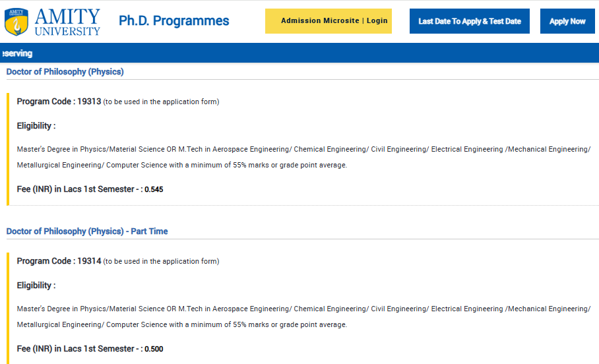Image resolution: width=599 pixels, height=364 pixels.
Task: Click Program Code 19313 text
Action: 59,102
